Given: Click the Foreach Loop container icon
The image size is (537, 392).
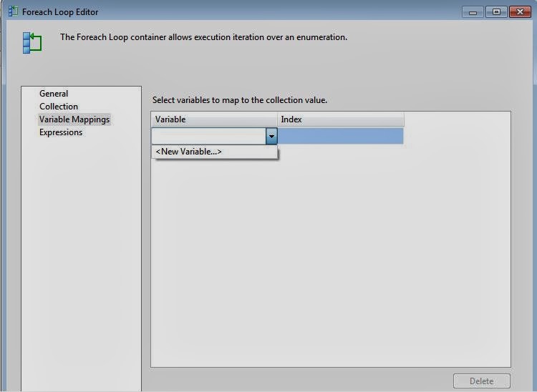Looking at the screenshot, I should click(x=32, y=43).
